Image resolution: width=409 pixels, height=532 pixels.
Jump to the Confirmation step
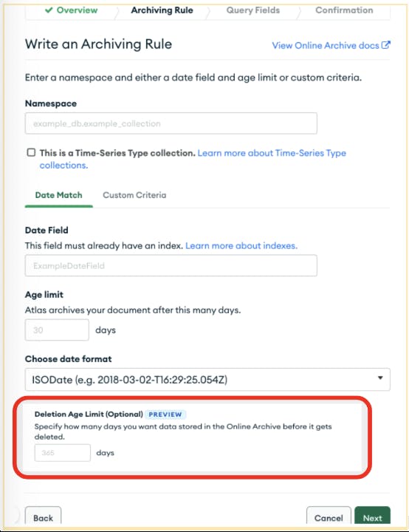(x=344, y=10)
